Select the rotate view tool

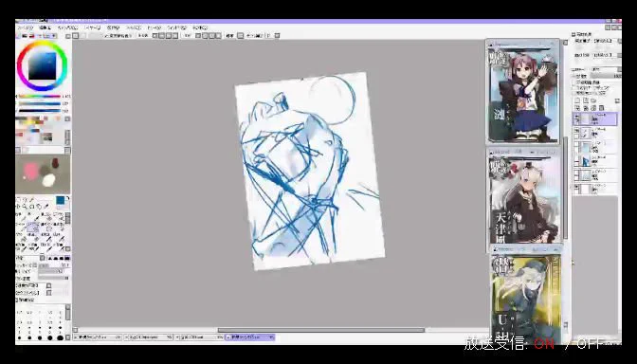point(31,207)
